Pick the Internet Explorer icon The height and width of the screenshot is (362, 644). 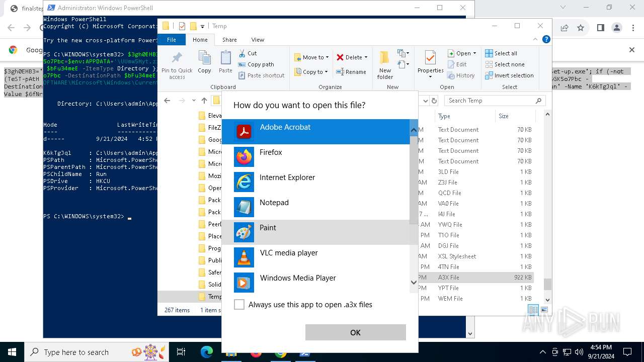[x=244, y=182]
